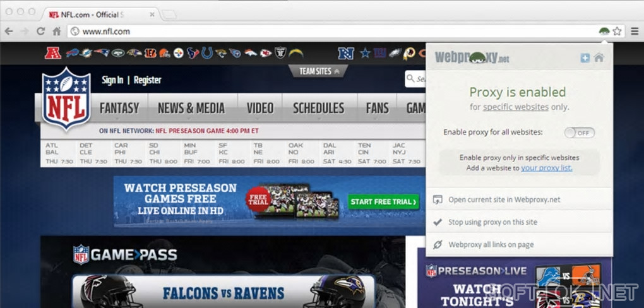Choose Webproxy all links on page
The image size is (644, 308).
[x=519, y=244]
